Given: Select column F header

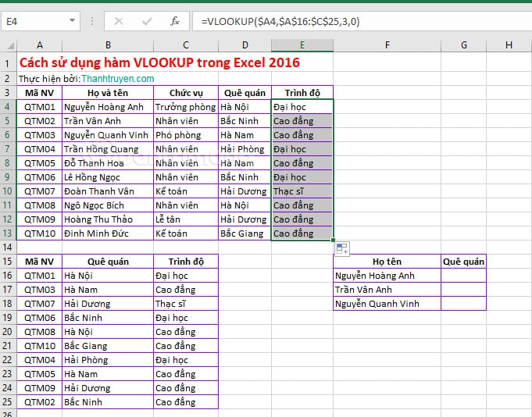Looking at the screenshot, I should (x=387, y=45).
